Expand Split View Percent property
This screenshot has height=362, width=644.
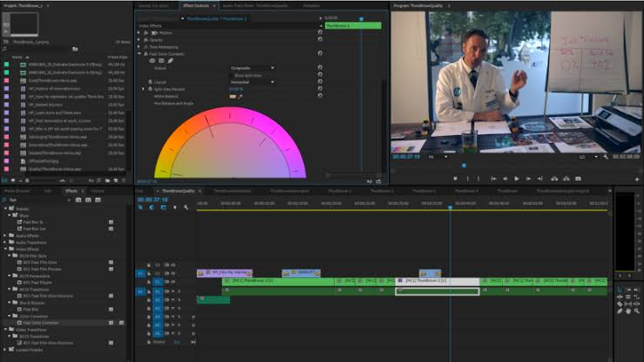[x=143, y=89]
